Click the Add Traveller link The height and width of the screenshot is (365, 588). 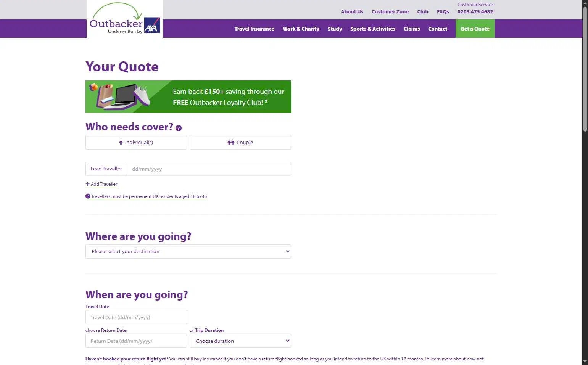click(x=101, y=184)
